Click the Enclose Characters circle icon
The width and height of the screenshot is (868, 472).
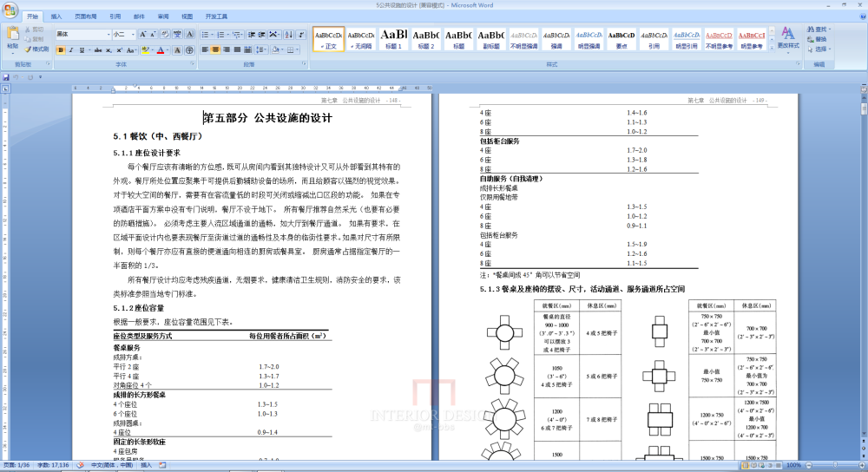[x=189, y=50]
